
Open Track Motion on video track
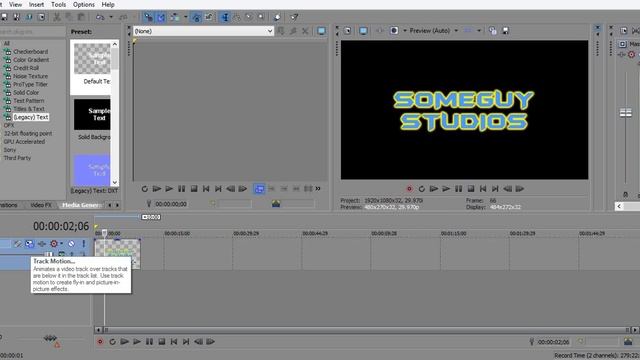click(29, 244)
